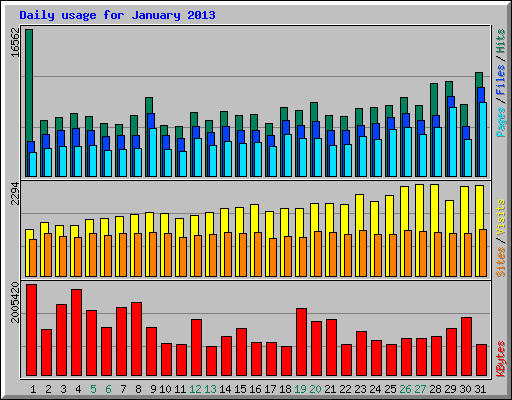This screenshot has height=400, width=512.
Task: Click the yellow visits bar for day 1
Action: pyautogui.click(x=29, y=234)
